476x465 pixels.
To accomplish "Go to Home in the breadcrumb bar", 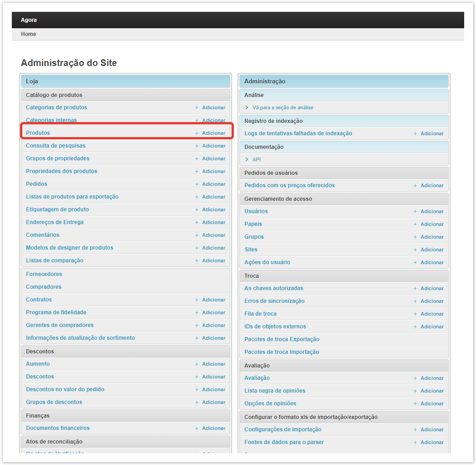I will 28,34.
